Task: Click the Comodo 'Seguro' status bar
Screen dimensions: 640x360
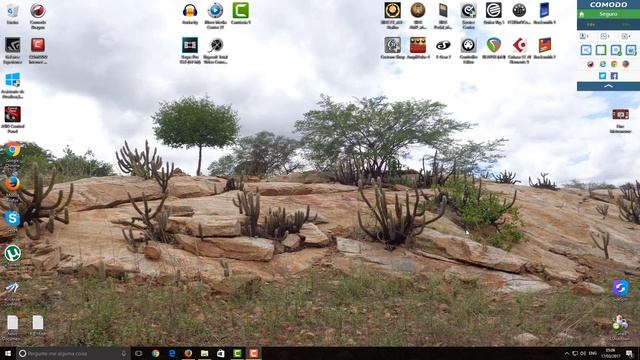Action: pyautogui.click(x=608, y=14)
